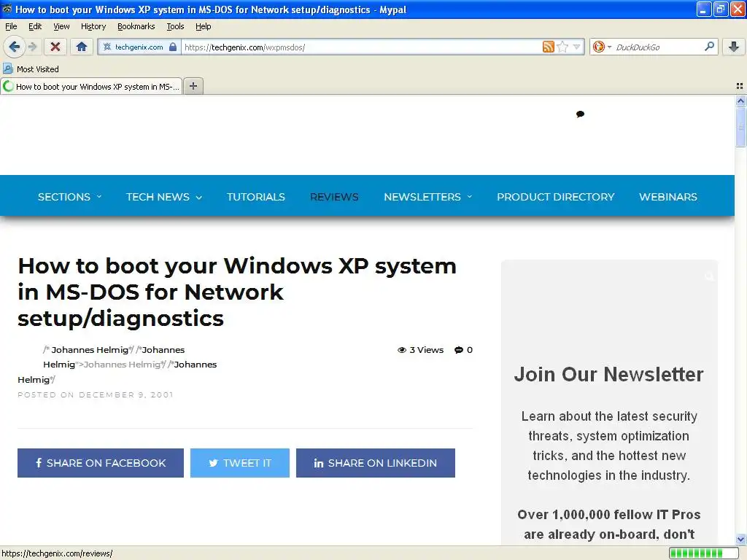Click the page scrollbar up arrow

740,101
